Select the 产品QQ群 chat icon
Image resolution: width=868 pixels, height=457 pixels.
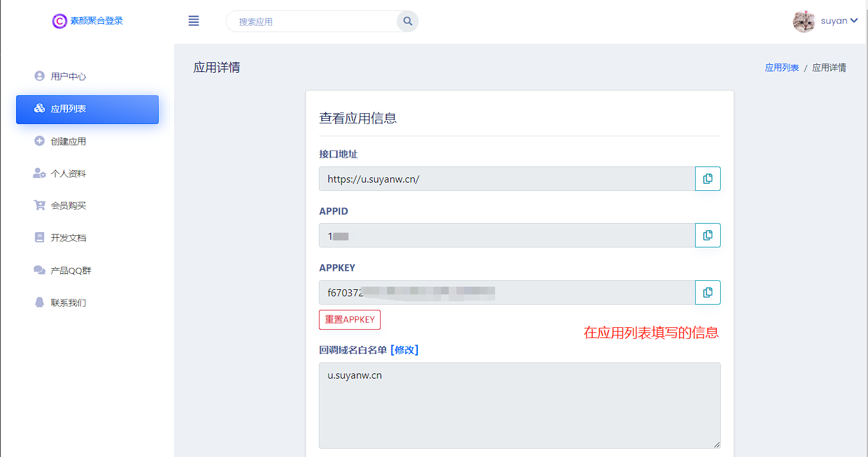pyautogui.click(x=39, y=270)
